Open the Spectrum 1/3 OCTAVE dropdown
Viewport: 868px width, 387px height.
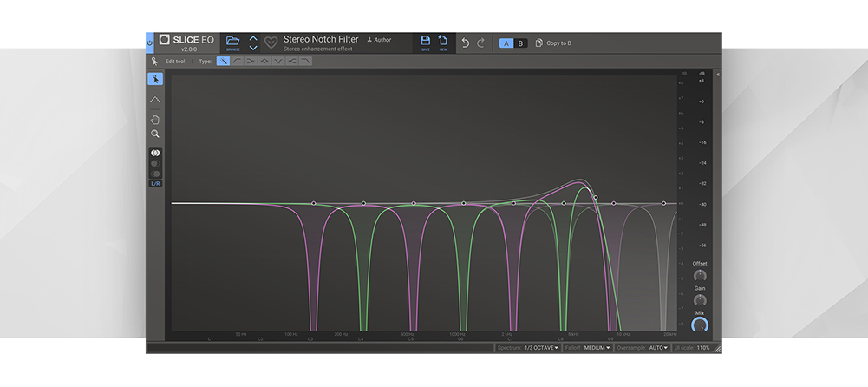click(x=541, y=347)
